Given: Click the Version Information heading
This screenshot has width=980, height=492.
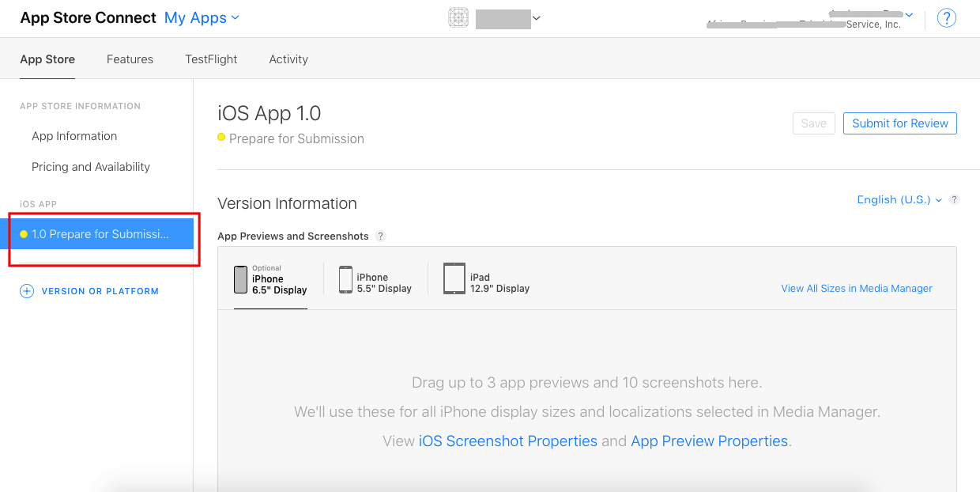Looking at the screenshot, I should (x=288, y=203).
